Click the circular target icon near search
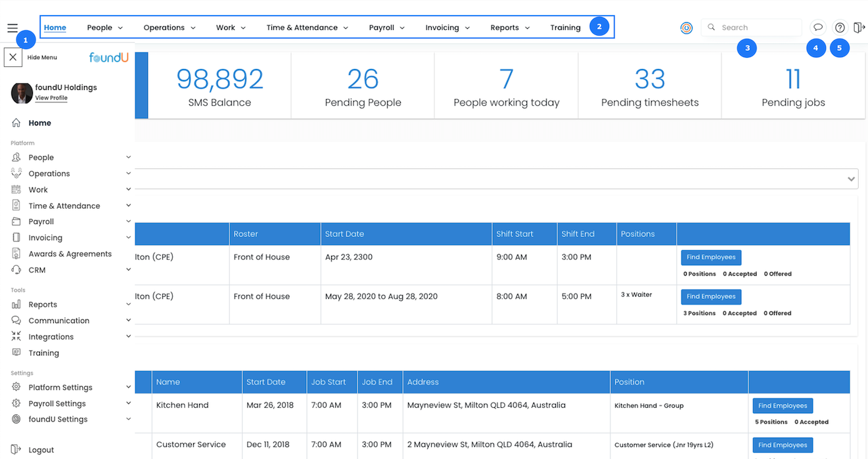This screenshot has width=868, height=459. [686, 28]
